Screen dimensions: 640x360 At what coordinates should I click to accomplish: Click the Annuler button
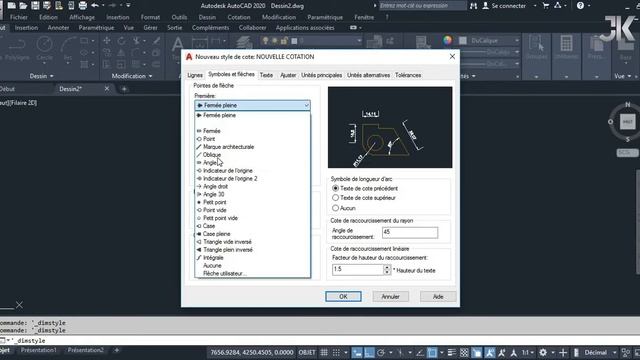(391, 297)
